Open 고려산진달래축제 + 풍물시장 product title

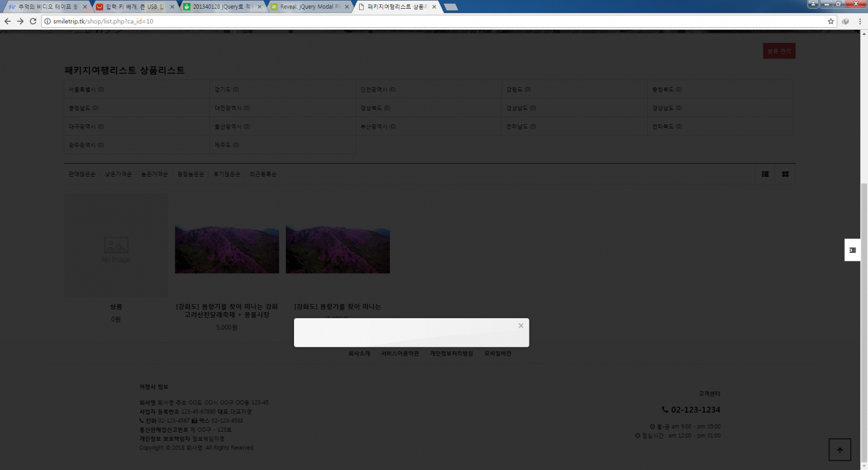pyautogui.click(x=227, y=311)
